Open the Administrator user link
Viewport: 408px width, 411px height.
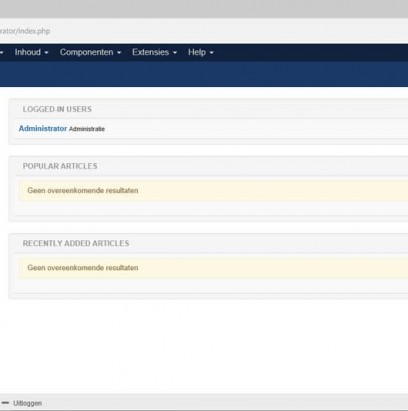43,128
